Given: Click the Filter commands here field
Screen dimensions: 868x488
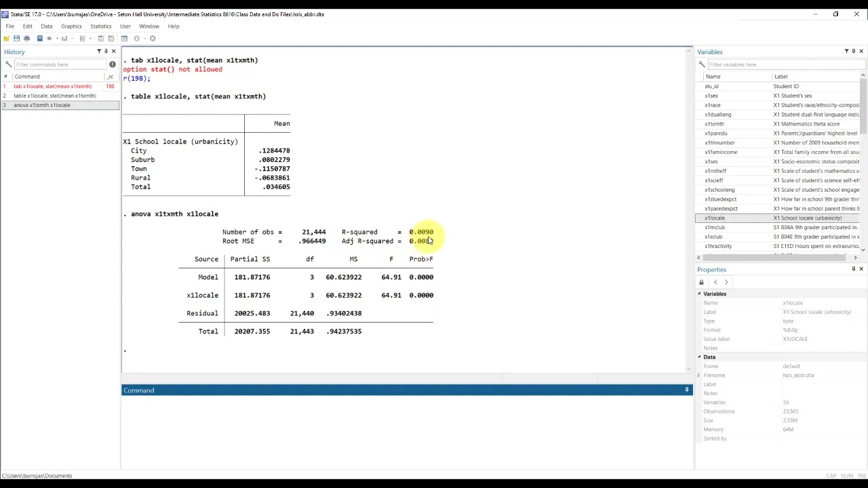Looking at the screenshot, I should [x=60, y=64].
